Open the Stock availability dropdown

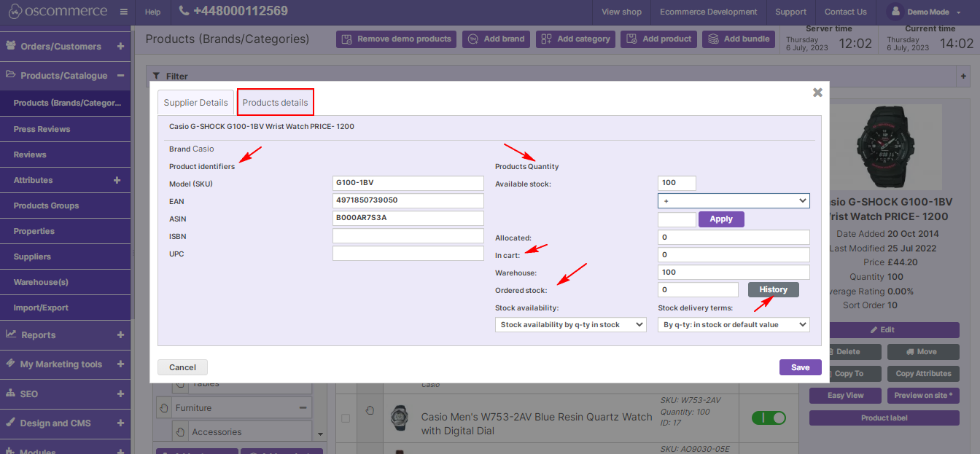click(570, 324)
